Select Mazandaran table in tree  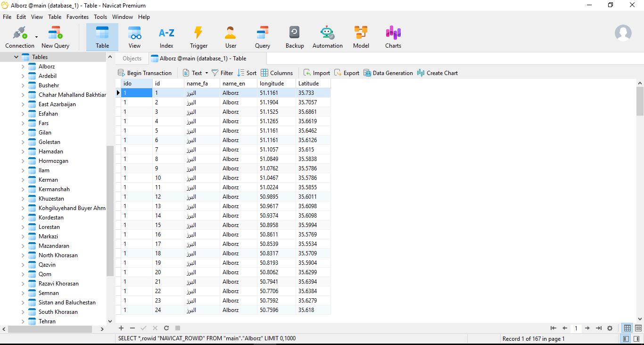(x=54, y=246)
